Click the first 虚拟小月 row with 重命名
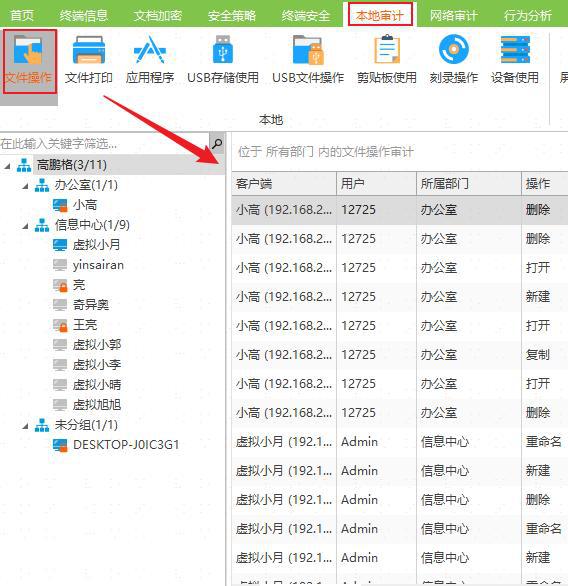The width and height of the screenshot is (568, 586). coord(400,442)
